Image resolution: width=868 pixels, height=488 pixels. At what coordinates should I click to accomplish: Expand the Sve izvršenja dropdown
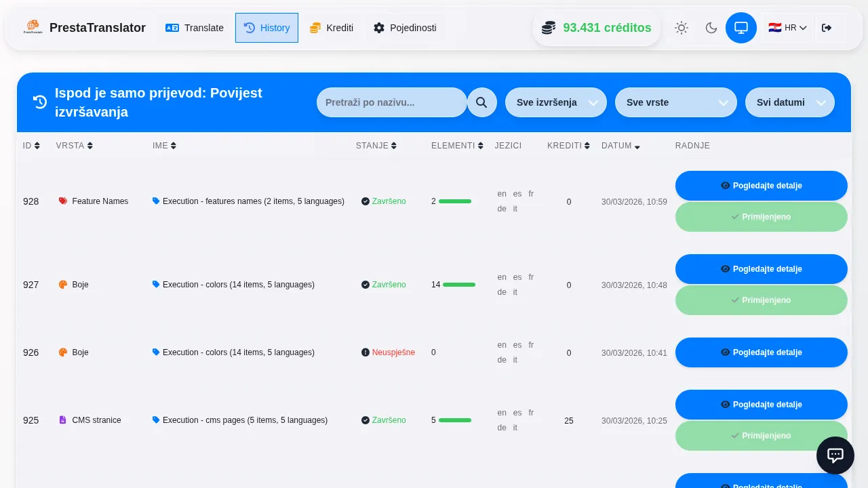pyautogui.click(x=555, y=102)
